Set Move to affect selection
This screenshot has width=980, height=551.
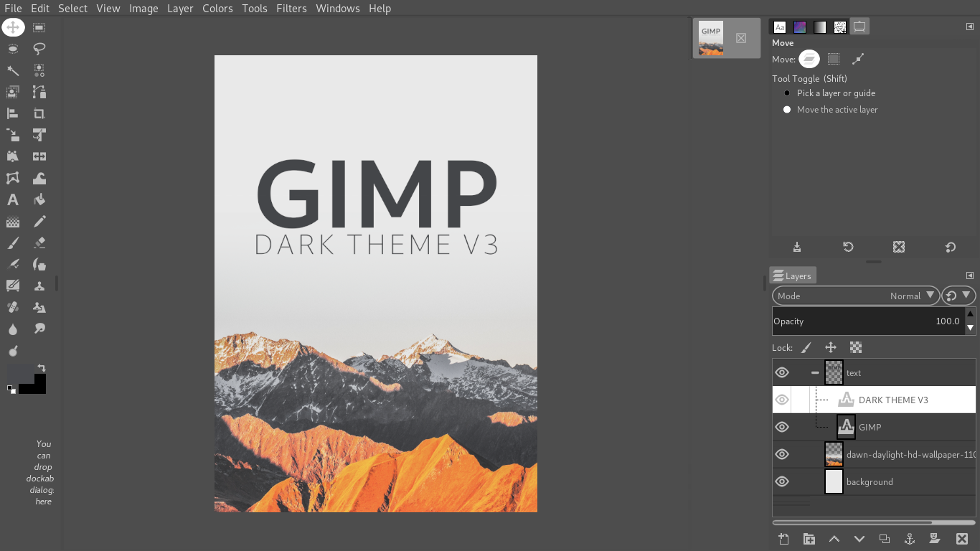point(834,59)
